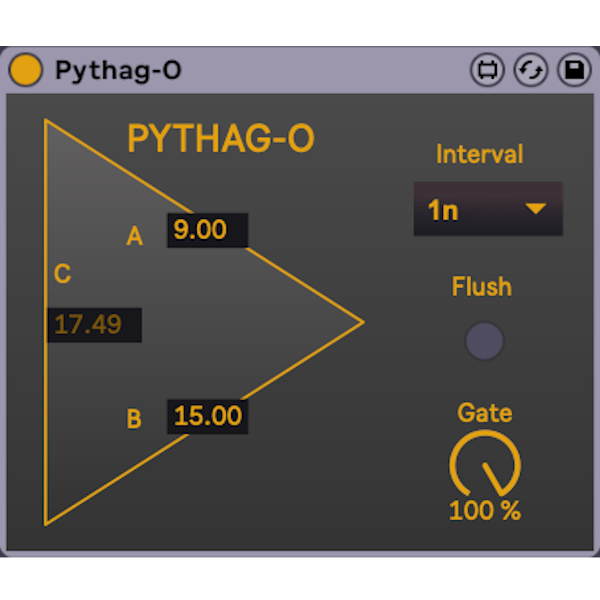Screen dimensions: 600x600
Task: Click the PYTHAG-O heading text
Action: pos(221,140)
